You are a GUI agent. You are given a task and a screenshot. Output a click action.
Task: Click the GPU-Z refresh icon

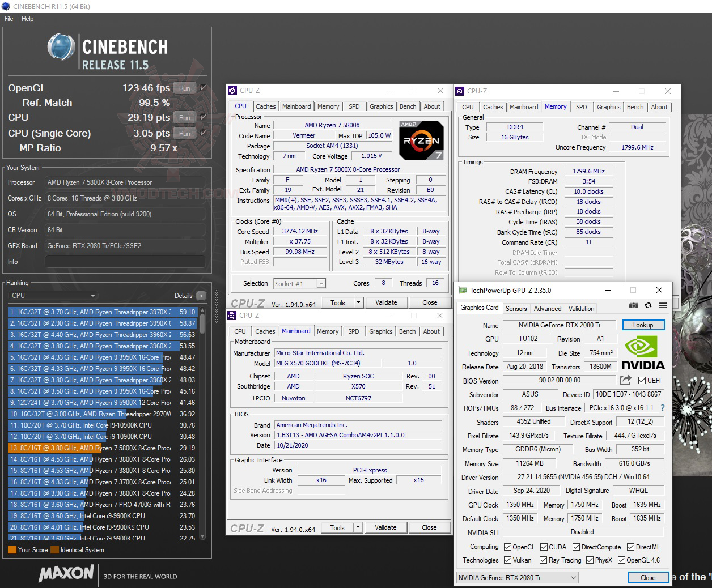pyautogui.click(x=649, y=305)
